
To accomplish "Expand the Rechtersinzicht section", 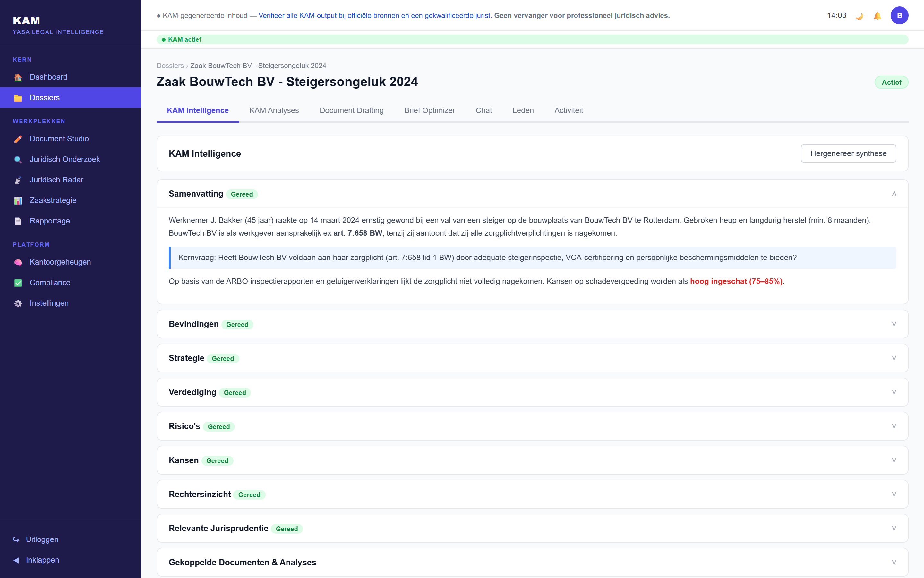I will click(x=894, y=494).
